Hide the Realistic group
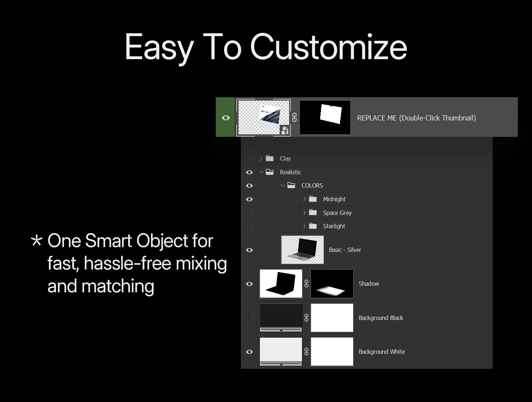The width and height of the screenshot is (532, 402). tap(249, 172)
